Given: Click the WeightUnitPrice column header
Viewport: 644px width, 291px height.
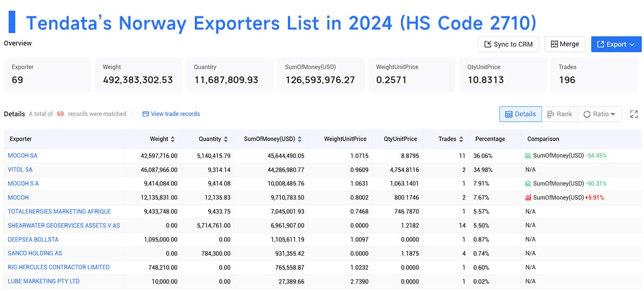Looking at the screenshot, I should click(345, 139).
